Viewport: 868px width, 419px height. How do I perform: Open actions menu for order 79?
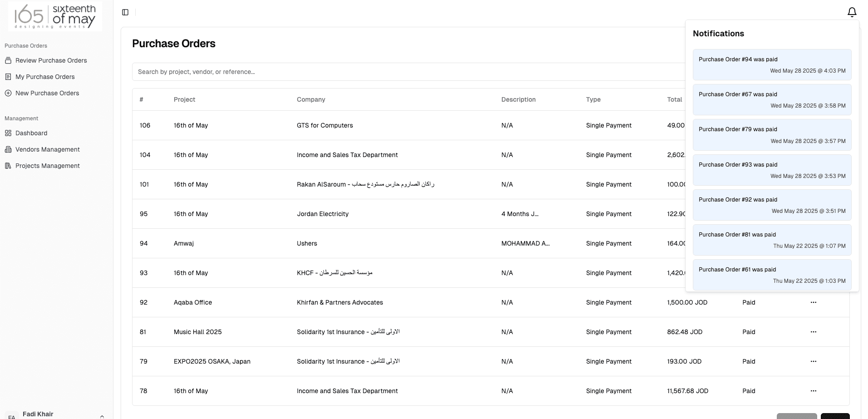813,361
